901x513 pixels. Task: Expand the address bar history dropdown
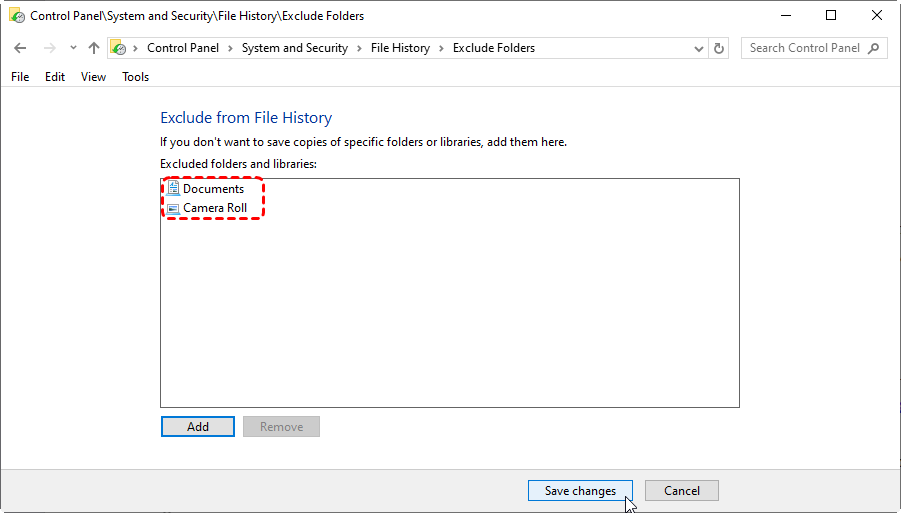point(699,48)
